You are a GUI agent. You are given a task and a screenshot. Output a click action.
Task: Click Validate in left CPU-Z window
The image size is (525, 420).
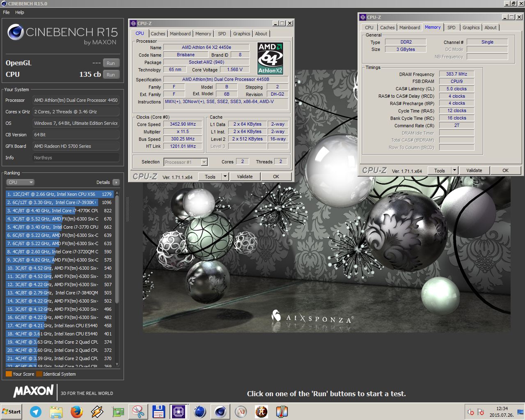(245, 177)
